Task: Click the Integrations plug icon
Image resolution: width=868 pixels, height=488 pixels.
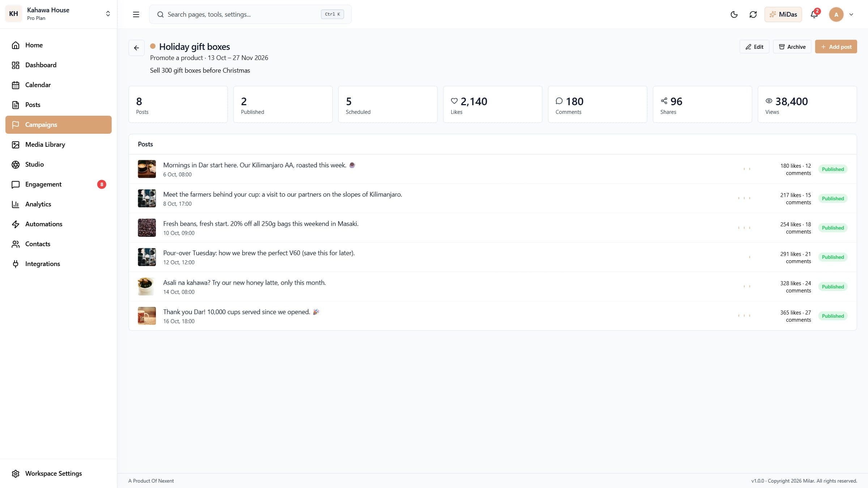Action: click(16, 264)
